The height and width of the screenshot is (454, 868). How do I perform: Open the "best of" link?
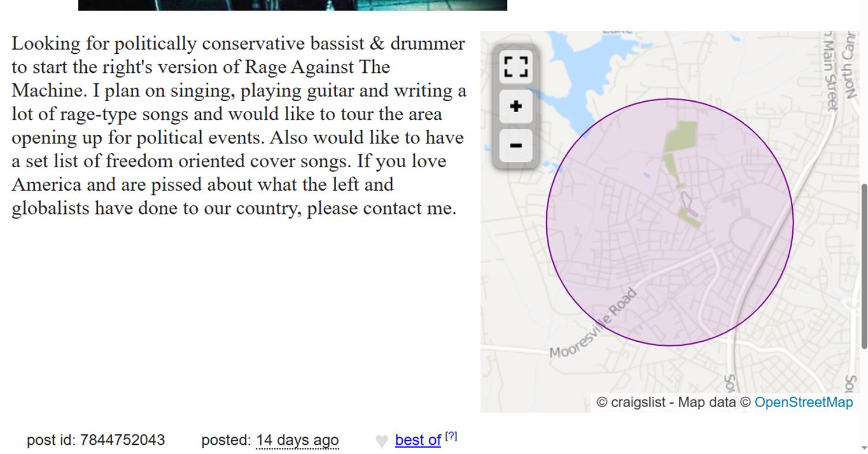pyautogui.click(x=418, y=440)
